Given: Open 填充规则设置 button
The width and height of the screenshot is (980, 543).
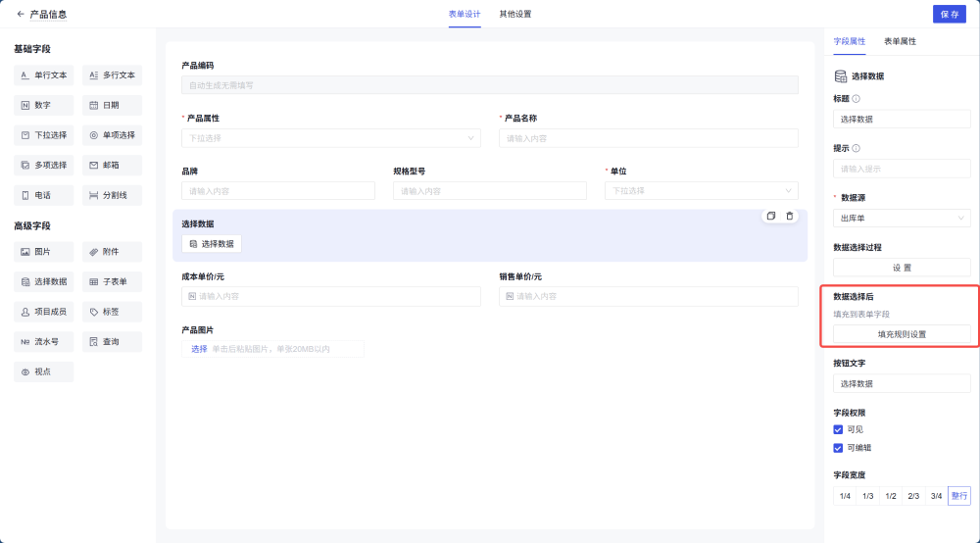Looking at the screenshot, I should click(902, 334).
